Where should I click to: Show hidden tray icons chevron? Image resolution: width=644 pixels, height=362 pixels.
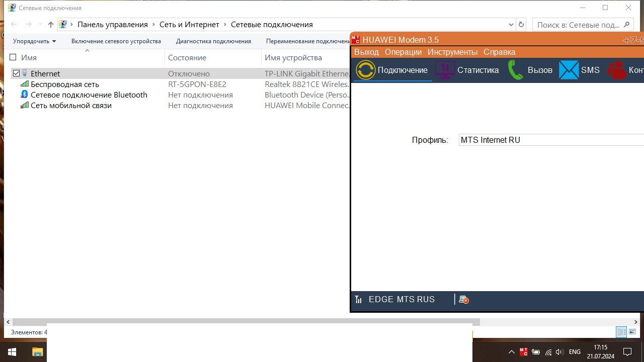click(x=512, y=352)
